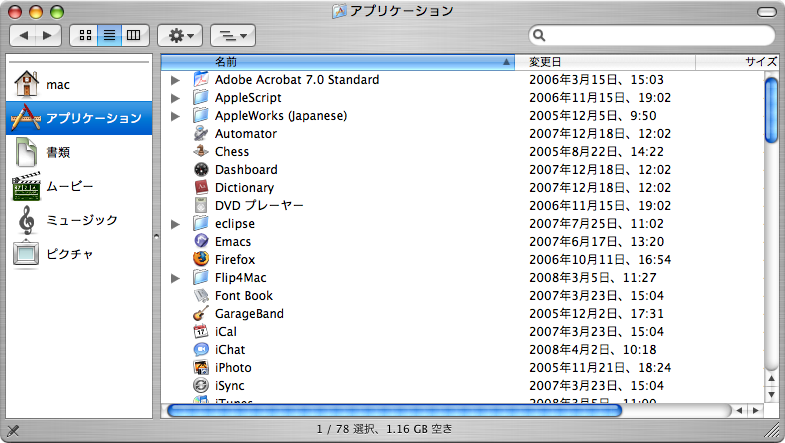This screenshot has height=443, width=785.
Task: Open ムービー movies folder in sidebar
Action: pos(79,186)
